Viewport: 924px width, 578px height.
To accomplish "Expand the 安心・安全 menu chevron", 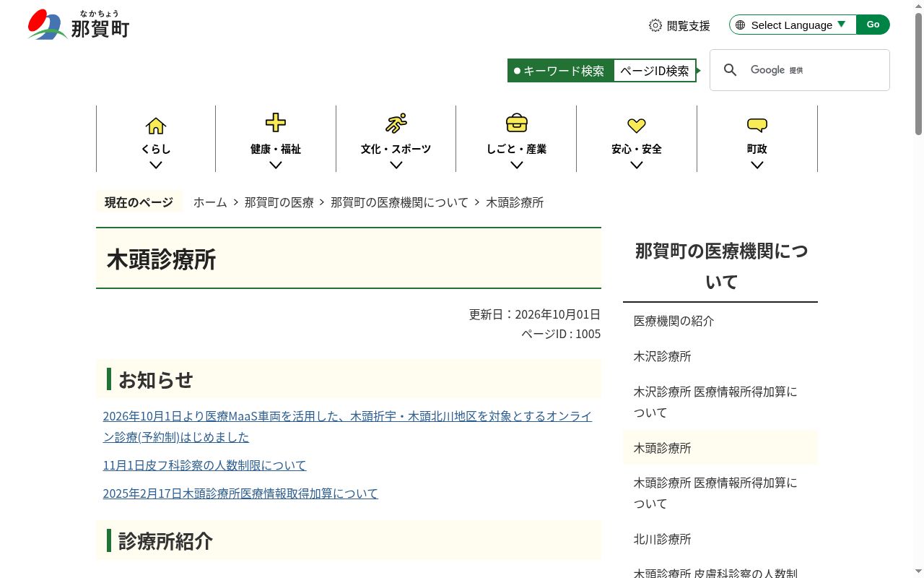I will click(636, 165).
